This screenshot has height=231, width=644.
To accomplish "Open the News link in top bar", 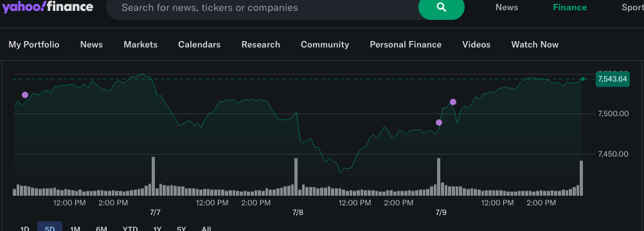I will point(506,8).
